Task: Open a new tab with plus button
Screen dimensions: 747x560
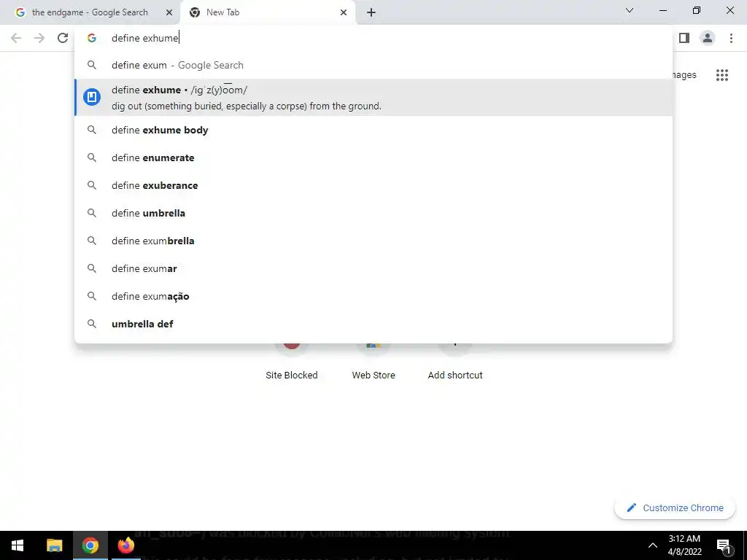Action: (371, 13)
